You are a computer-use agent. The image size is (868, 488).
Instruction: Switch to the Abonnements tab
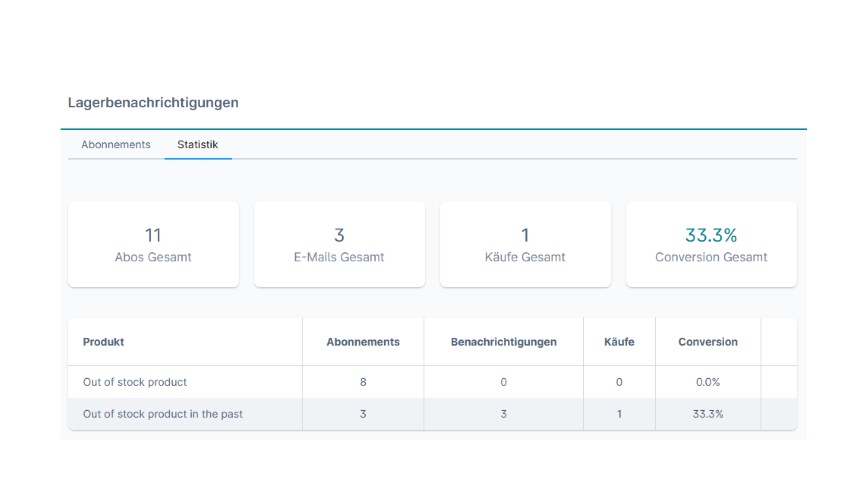pyautogui.click(x=116, y=145)
